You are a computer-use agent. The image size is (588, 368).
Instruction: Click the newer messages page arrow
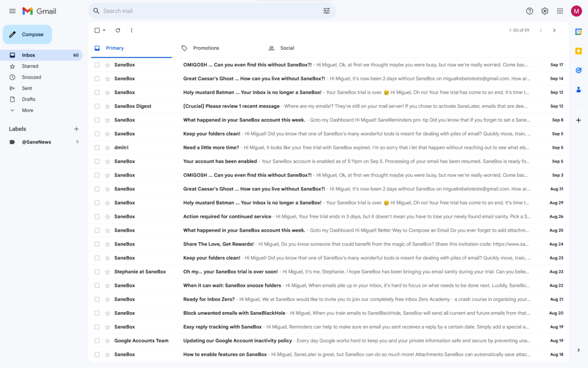541,30
